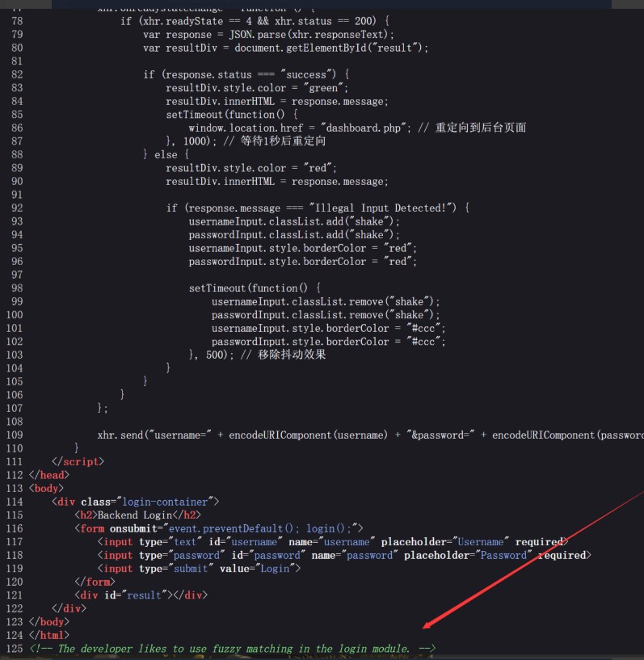Click the closing script tag

[78, 461]
